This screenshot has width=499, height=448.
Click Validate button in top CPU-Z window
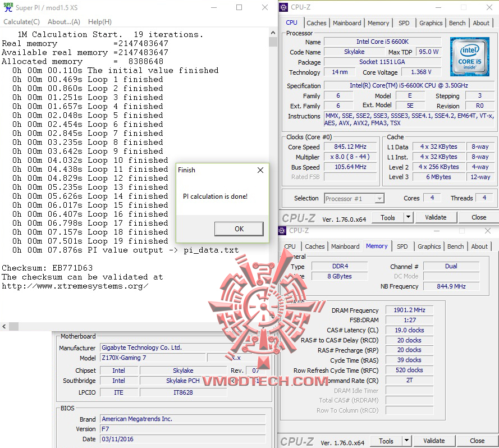click(436, 217)
